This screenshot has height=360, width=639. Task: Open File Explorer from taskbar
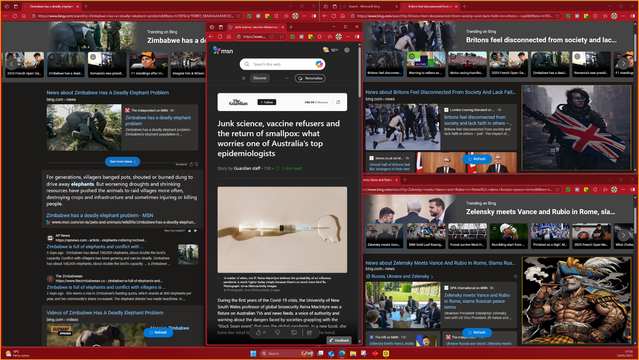tap(353, 353)
